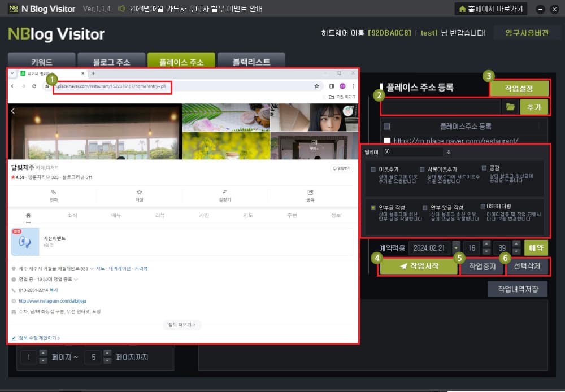Increase the hour value 16

[486, 244]
